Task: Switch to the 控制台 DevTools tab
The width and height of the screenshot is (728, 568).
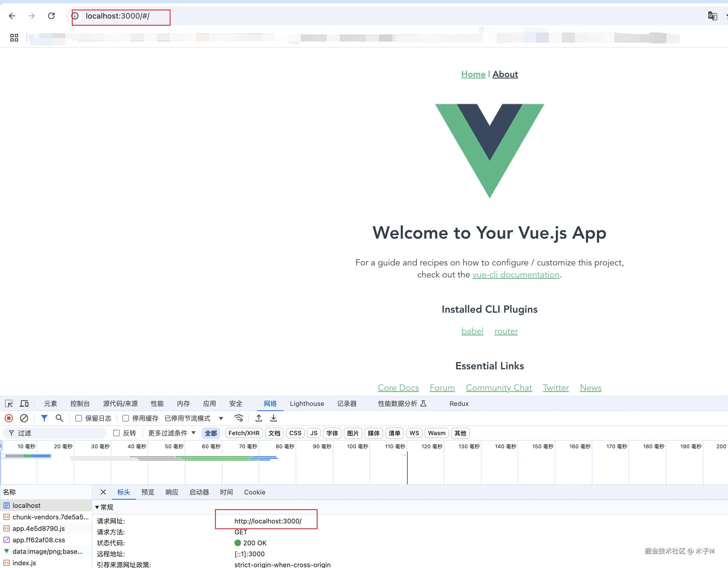Action: [x=80, y=404]
